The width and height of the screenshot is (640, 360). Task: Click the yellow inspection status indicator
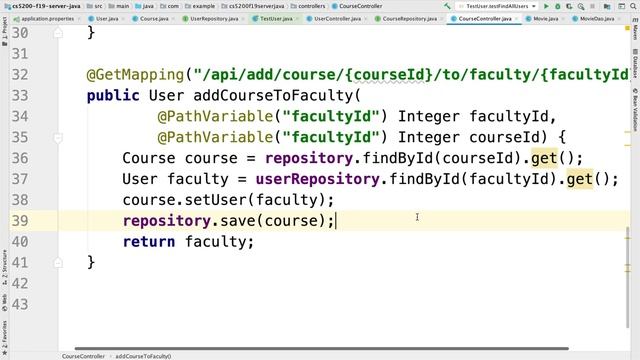pos(627,28)
